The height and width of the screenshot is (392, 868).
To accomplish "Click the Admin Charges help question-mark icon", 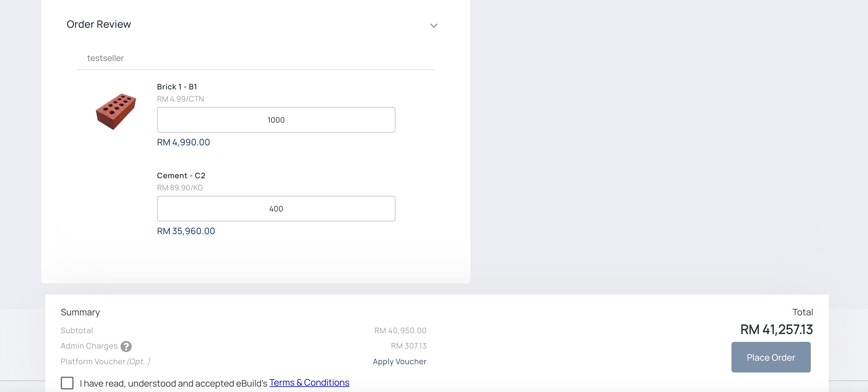I will 126,346.
